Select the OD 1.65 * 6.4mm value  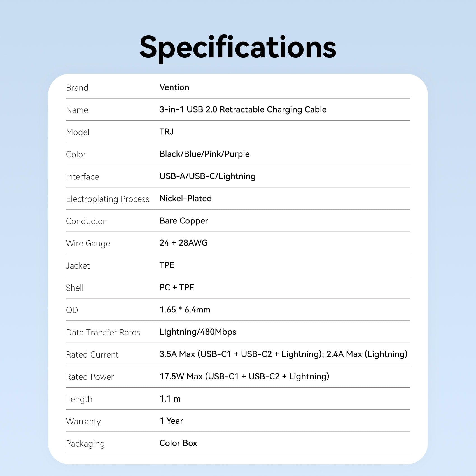[x=185, y=310]
